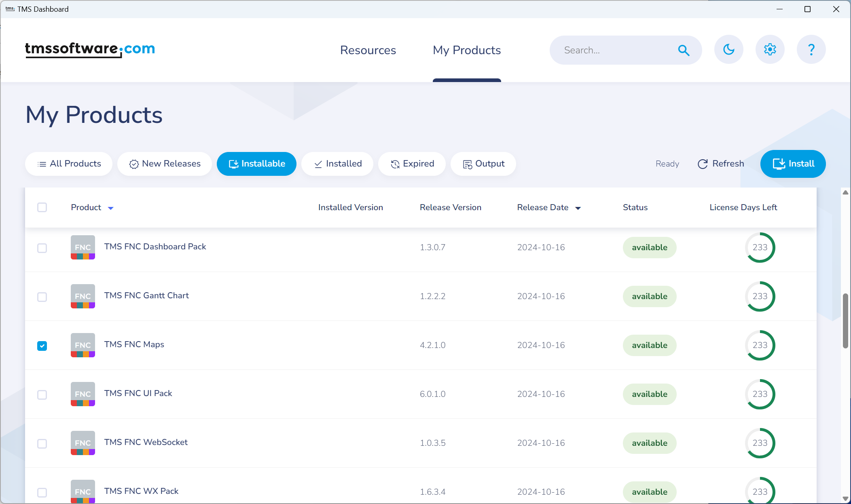Click the Refresh button
This screenshot has width=851, height=504.
click(x=721, y=164)
